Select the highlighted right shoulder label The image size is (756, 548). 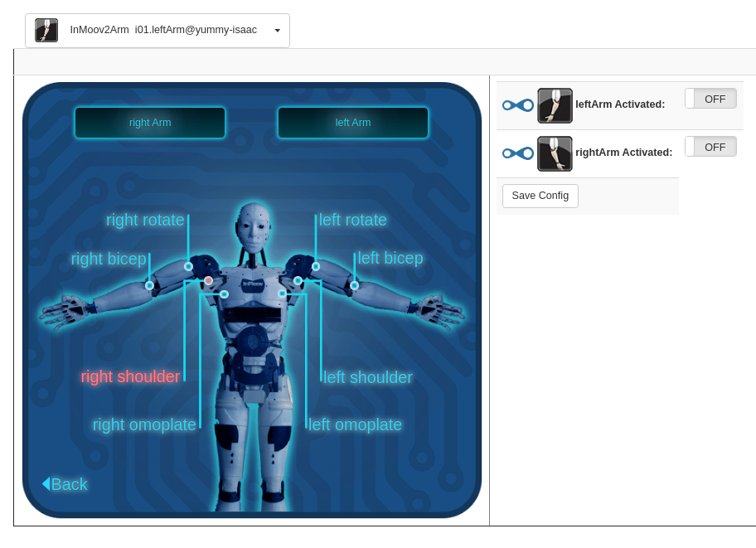click(130, 376)
